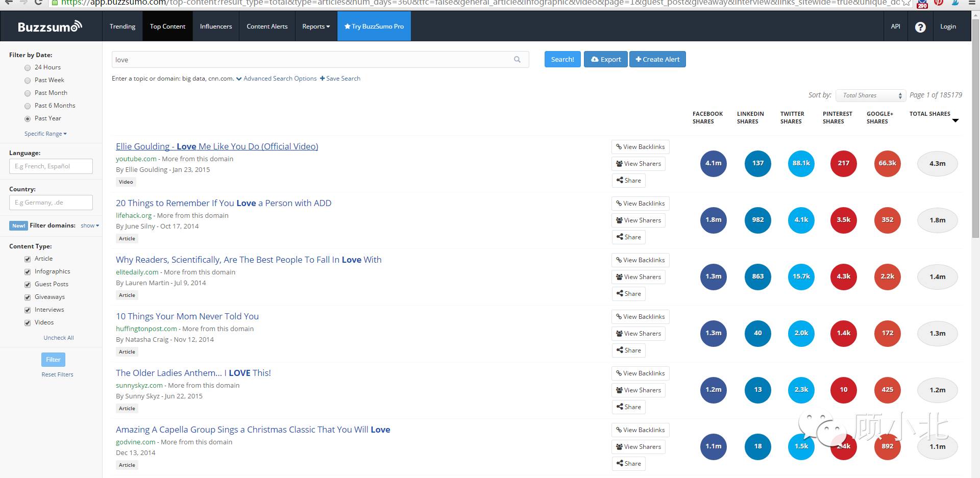Image resolution: width=980 pixels, height=478 pixels.
Task: Click Google+ shares 425 circle for sunnyskyz article
Action: (887, 390)
